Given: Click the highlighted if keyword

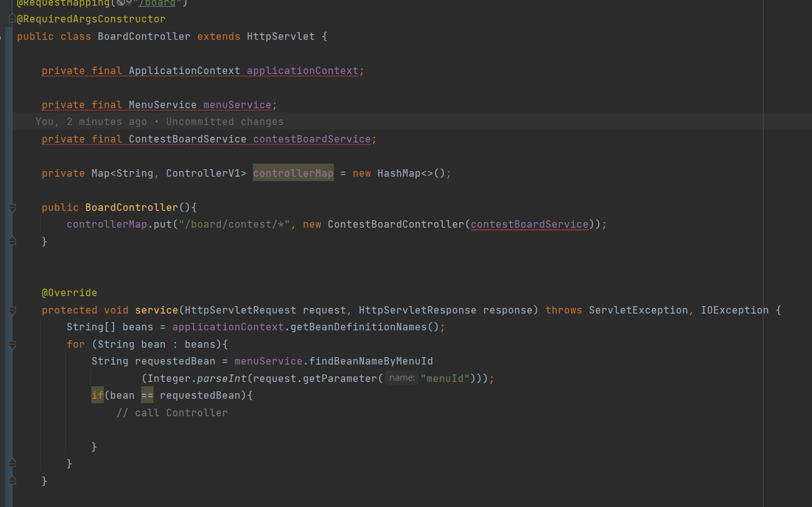Looking at the screenshot, I should (x=98, y=395).
